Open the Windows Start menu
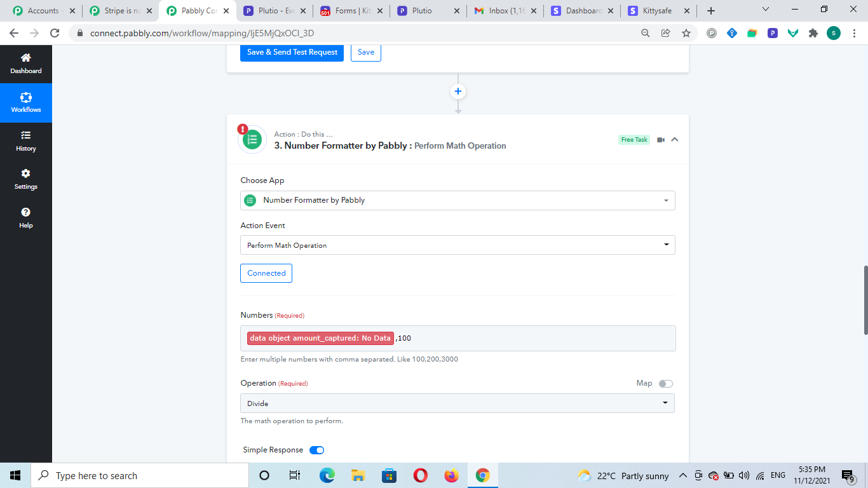This screenshot has height=488, width=868. (15, 475)
